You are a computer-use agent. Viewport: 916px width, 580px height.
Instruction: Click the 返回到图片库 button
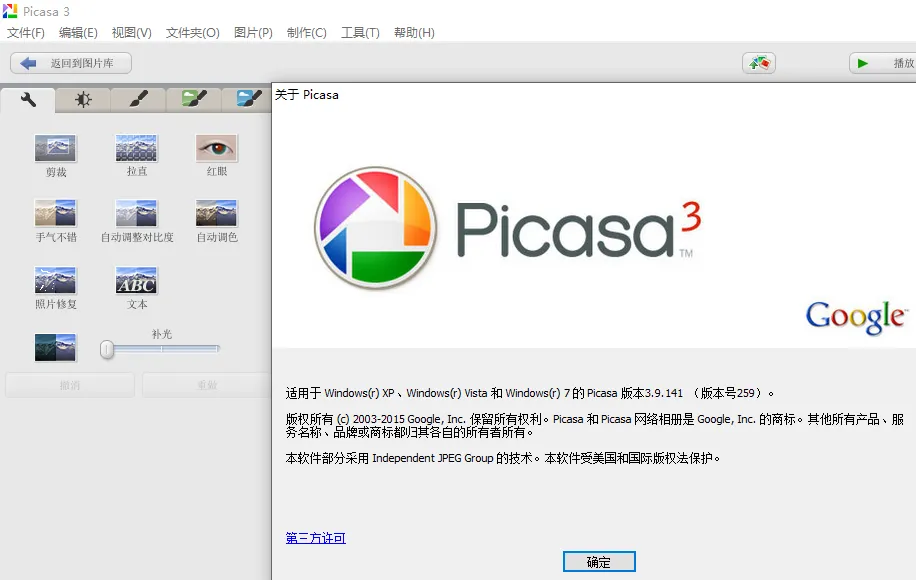point(71,63)
